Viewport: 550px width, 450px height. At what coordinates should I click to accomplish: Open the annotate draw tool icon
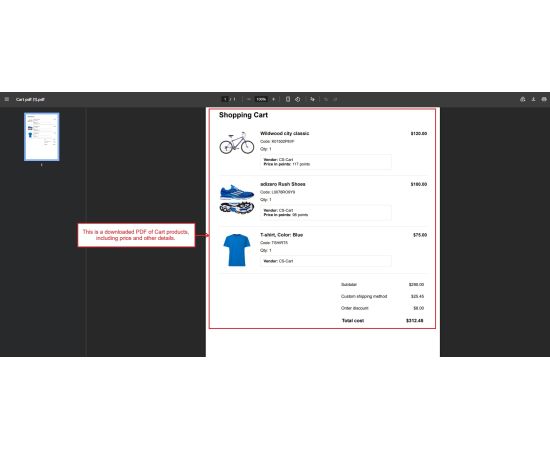click(x=312, y=99)
